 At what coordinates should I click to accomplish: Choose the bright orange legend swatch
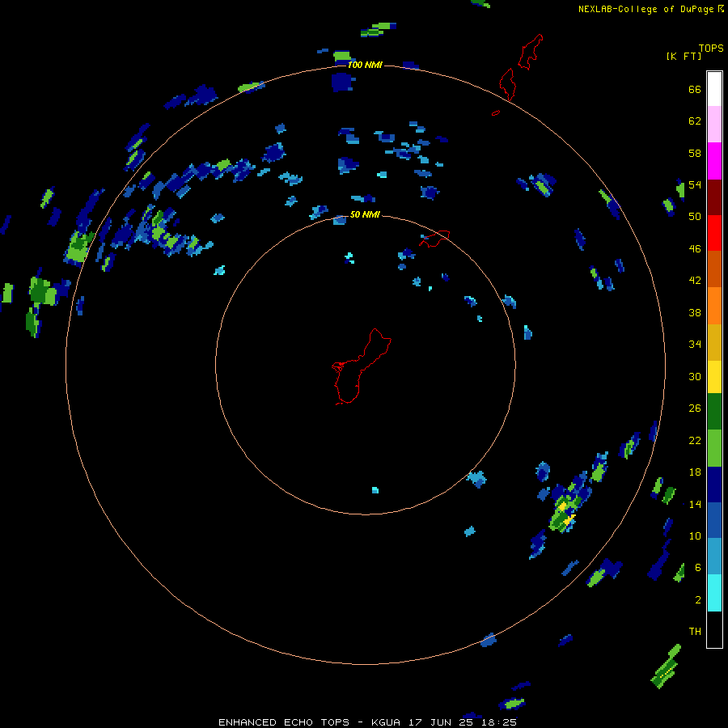[714, 306]
